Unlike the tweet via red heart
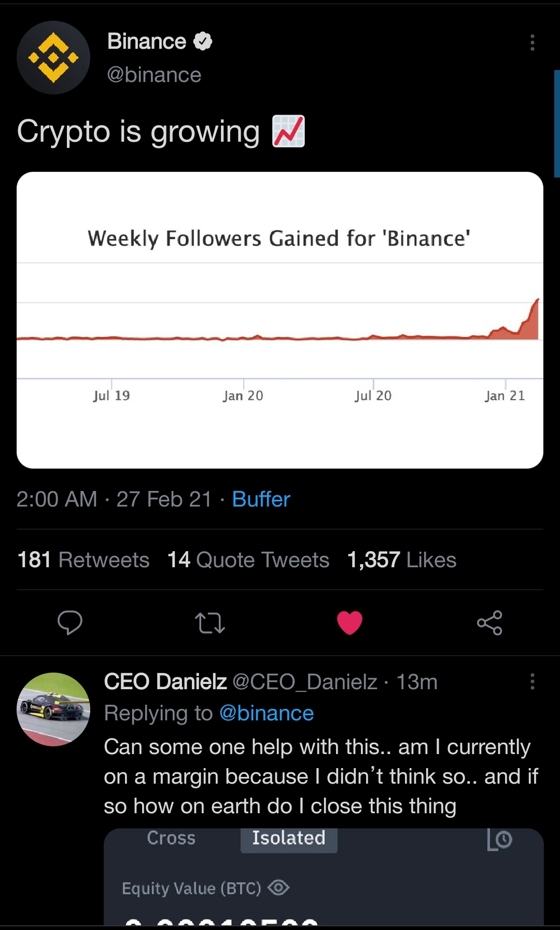This screenshot has height=930, width=560. tap(349, 623)
